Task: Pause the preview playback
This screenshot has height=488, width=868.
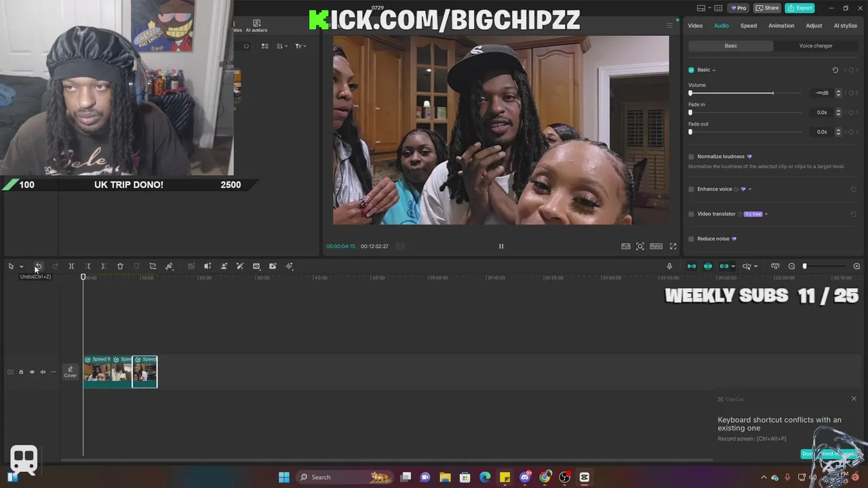Action: click(x=501, y=246)
